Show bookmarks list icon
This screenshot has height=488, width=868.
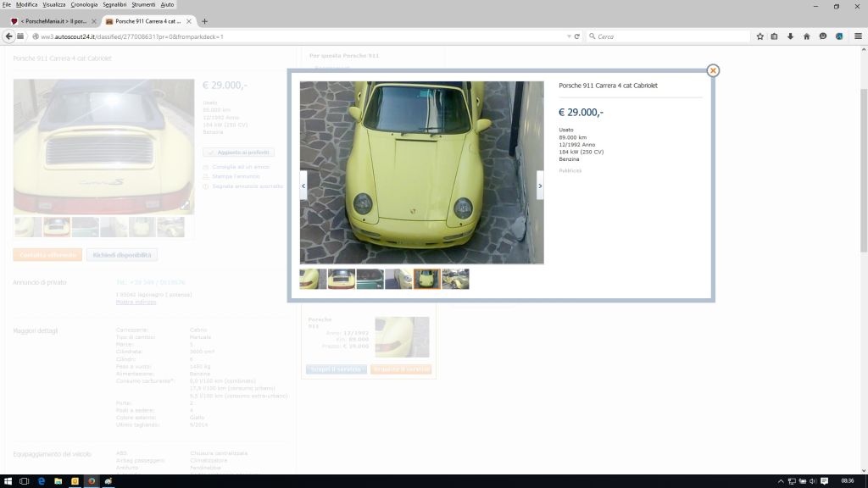775,36
